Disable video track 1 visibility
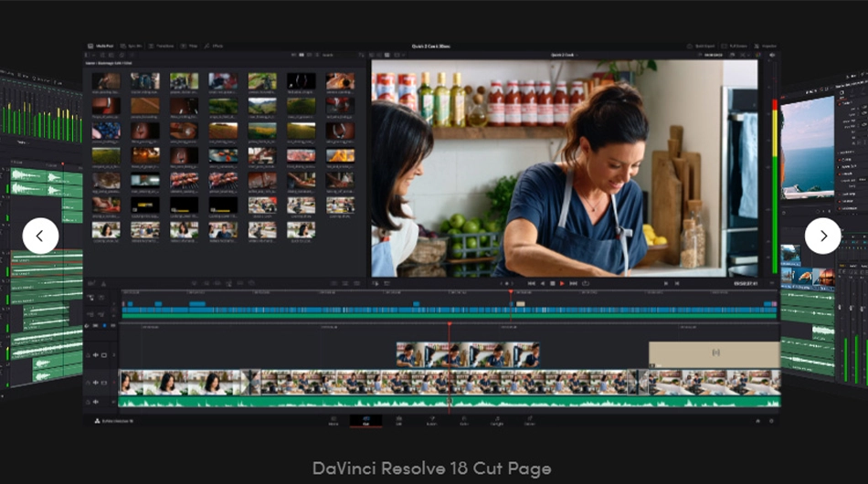Image resolution: width=868 pixels, height=484 pixels. (x=103, y=383)
